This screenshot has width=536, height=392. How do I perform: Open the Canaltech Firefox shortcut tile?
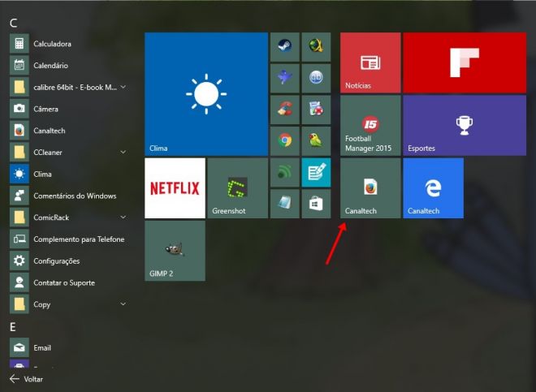370,188
